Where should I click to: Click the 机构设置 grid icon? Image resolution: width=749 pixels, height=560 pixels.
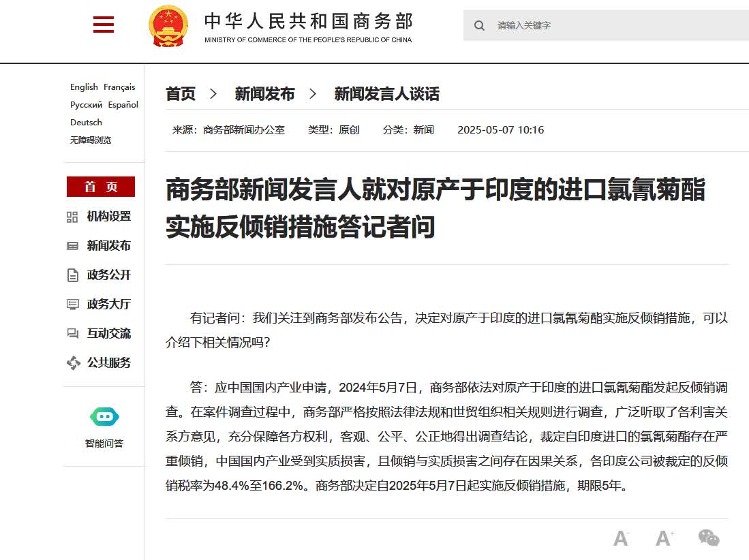pos(72,217)
